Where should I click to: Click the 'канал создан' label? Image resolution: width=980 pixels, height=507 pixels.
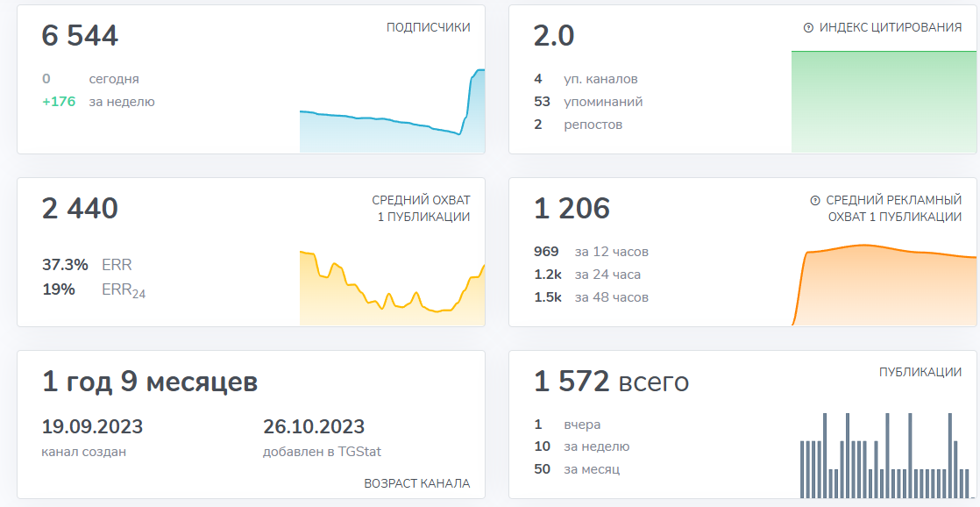point(84,452)
